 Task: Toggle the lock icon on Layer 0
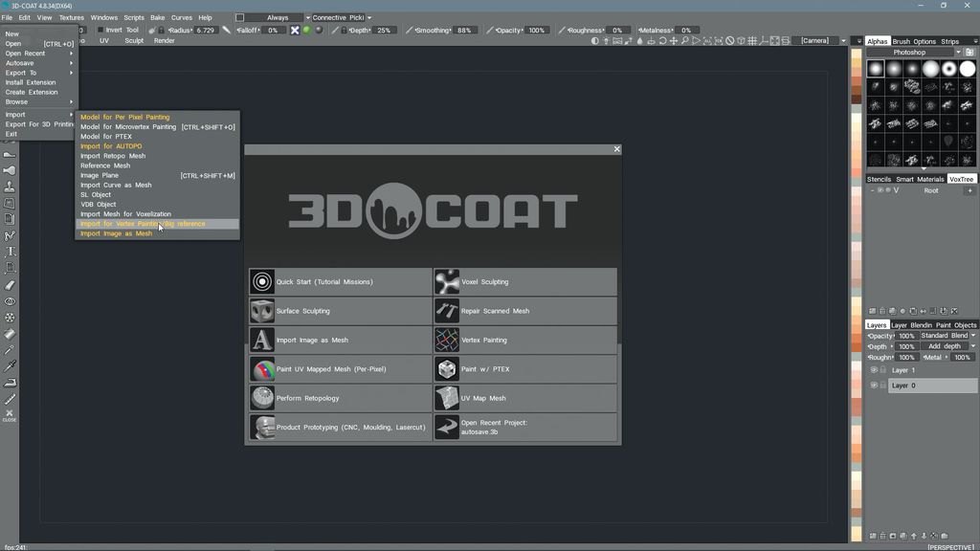pyautogui.click(x=882, y=386)
